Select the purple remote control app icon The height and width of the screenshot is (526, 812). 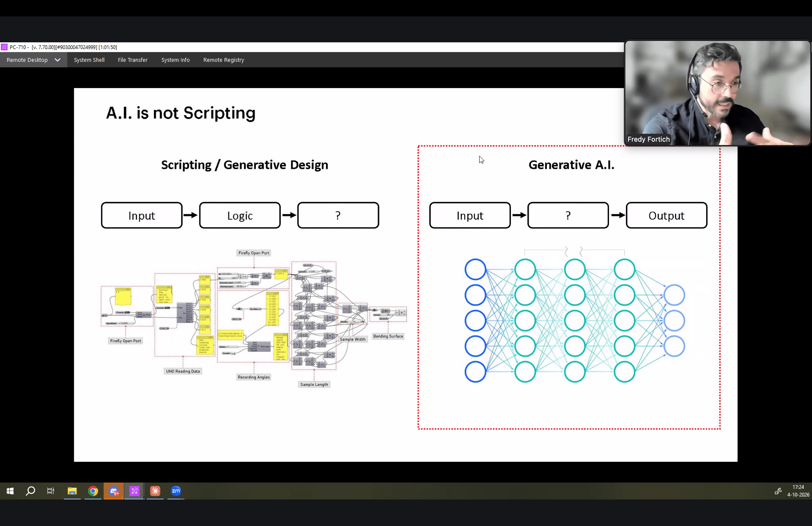(134, 491)
